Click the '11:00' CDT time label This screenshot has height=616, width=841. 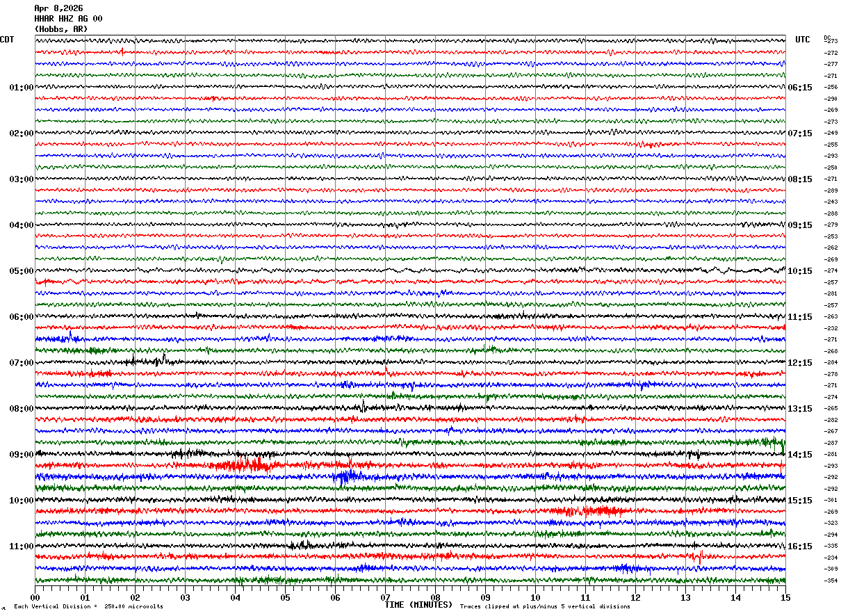coord(22,546)
